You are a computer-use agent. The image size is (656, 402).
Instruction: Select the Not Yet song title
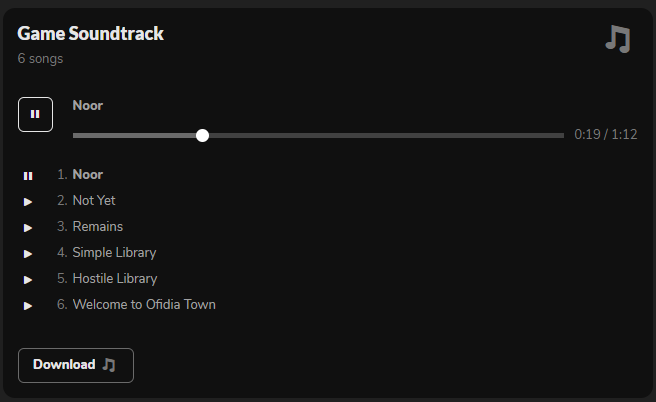[94, 200]
